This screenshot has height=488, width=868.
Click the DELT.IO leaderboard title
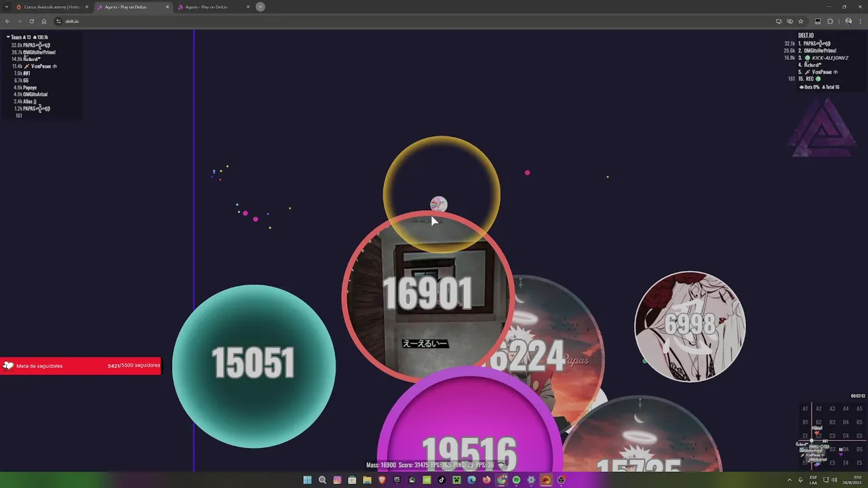coord(806,36)
